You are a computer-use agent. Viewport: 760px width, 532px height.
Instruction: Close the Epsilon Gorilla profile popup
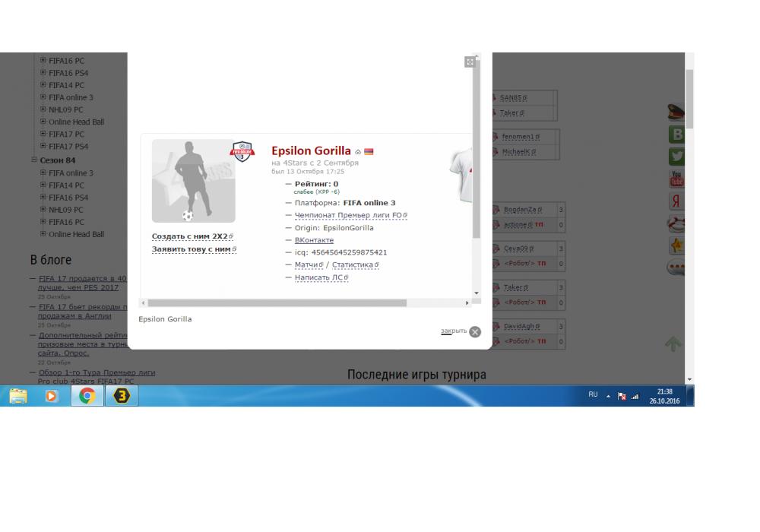pos(475,331)
